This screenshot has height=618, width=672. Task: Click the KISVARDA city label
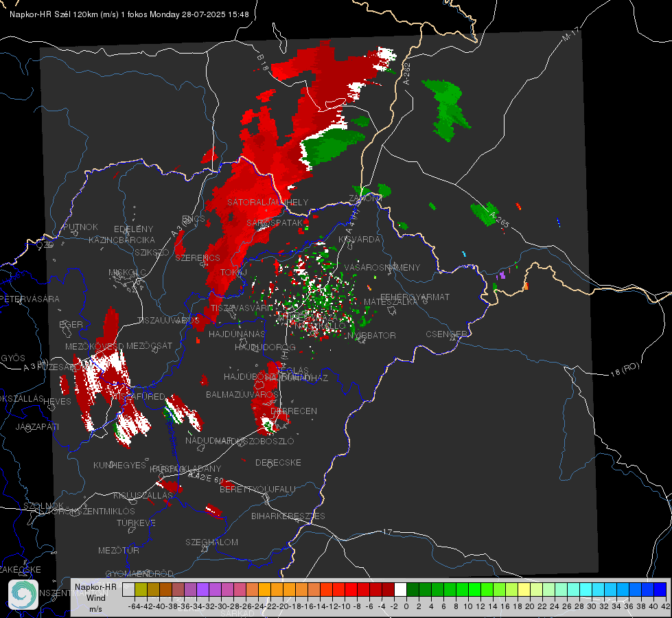click(359, 240)
